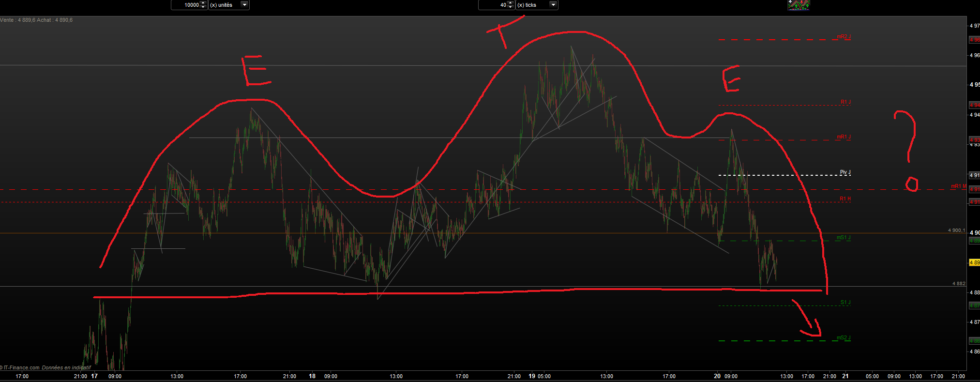980x382 pixels.
Task: Open the chart indicators icon in top bar
Action: point(799,5)
